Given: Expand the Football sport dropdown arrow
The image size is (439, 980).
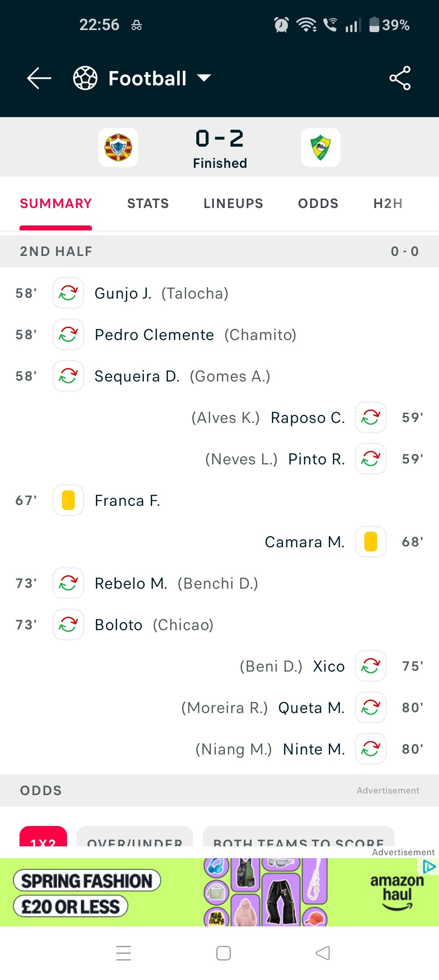Looking at the screenshot, I should (204, 78).
